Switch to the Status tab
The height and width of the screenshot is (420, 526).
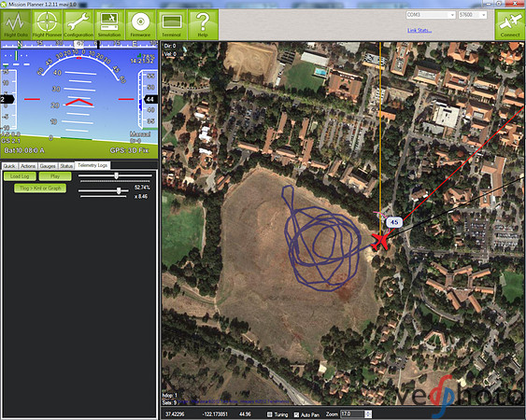click(66, 166)
